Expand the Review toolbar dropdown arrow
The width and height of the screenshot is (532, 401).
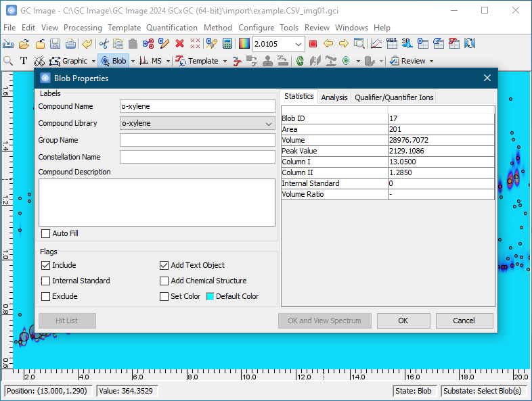[432, 61]
